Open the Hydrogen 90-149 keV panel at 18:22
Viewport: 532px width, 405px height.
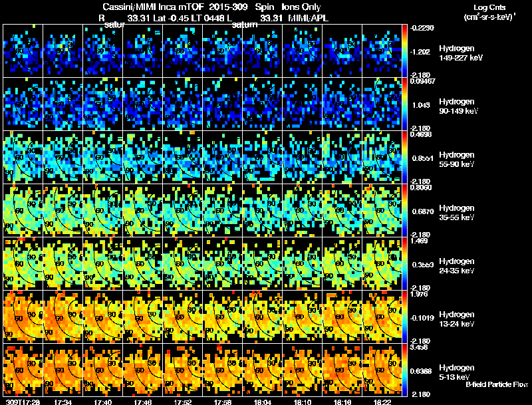pos(382,104)
